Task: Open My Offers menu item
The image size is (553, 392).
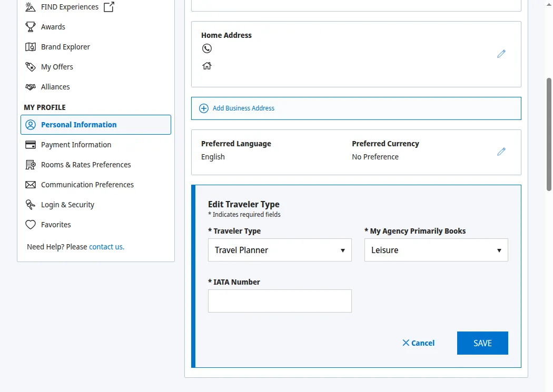Action: pos(57,67)
